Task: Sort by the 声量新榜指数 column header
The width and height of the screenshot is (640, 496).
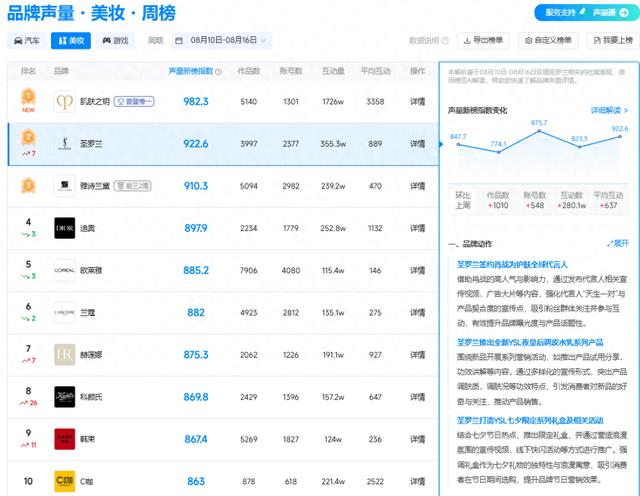Action: click(194, 72)
